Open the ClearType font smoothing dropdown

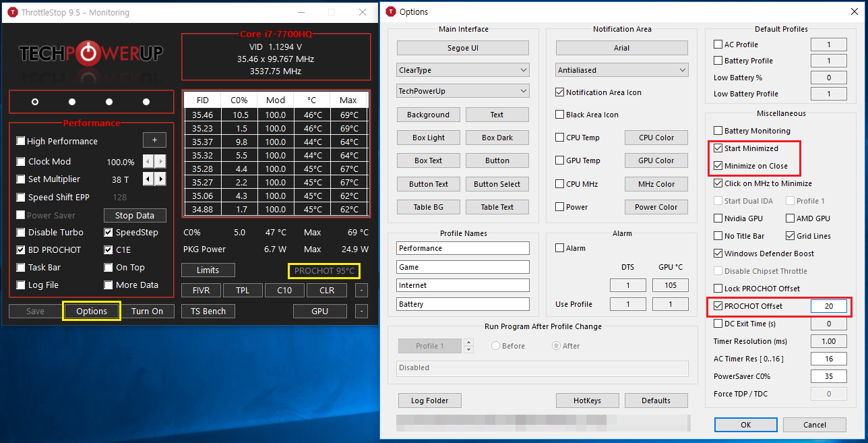(463, 70)
